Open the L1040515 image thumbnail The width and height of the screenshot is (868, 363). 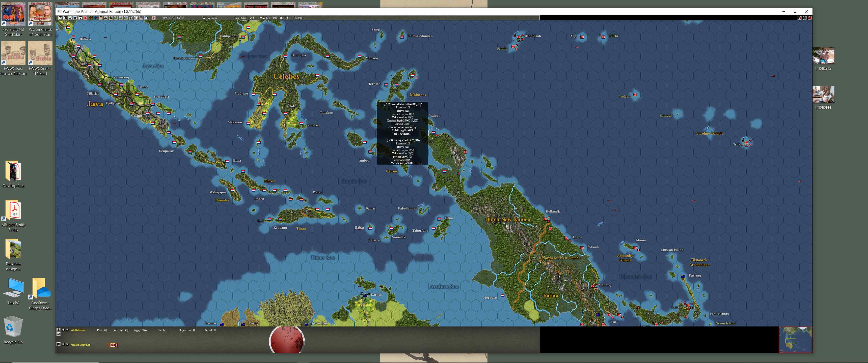click(x=823, y=59)
